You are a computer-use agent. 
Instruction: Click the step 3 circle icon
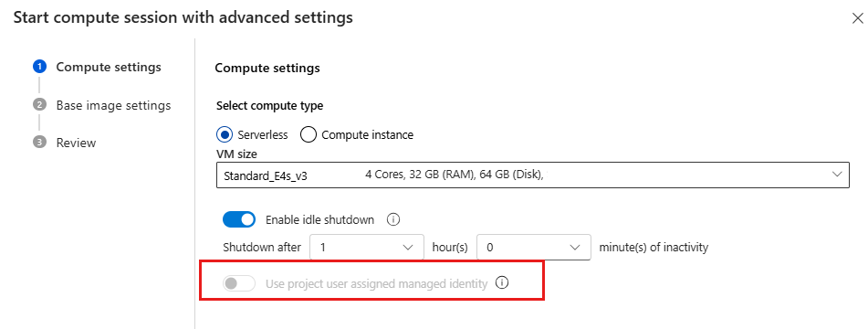pyautogui.click(x=39, y=143)
